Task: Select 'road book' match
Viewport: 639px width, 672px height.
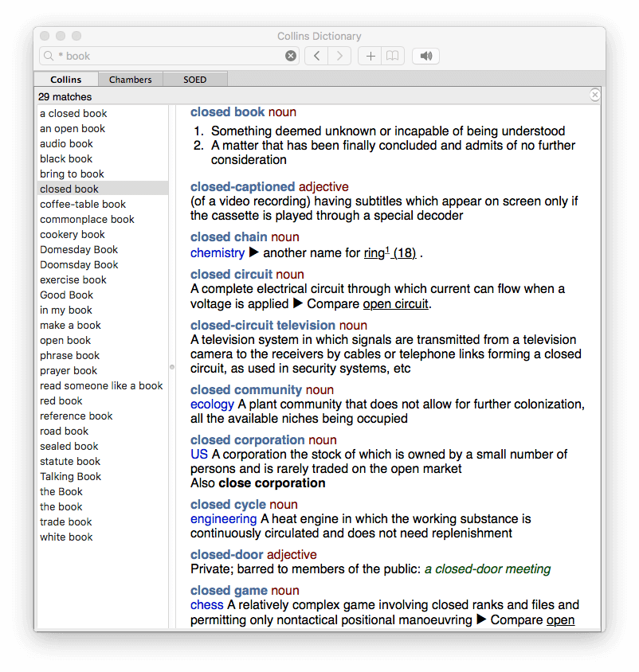Action: (x=103, y=431)
